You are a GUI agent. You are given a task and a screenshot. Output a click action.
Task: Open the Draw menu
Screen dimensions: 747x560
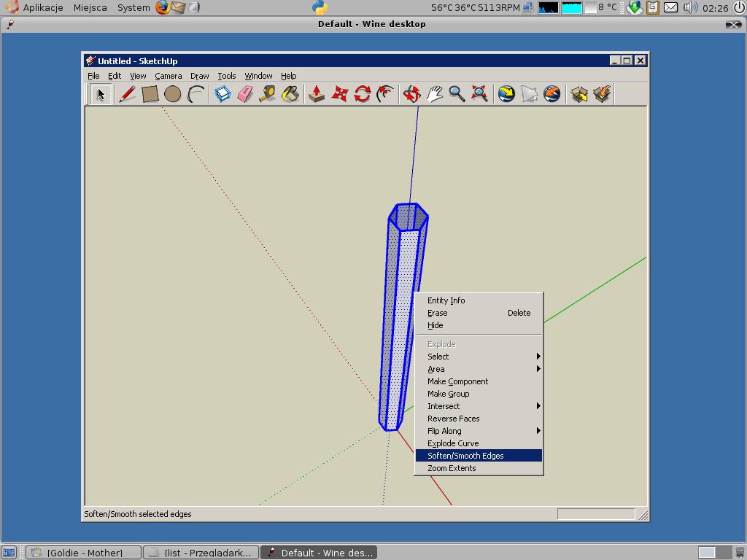pos(200,76)
